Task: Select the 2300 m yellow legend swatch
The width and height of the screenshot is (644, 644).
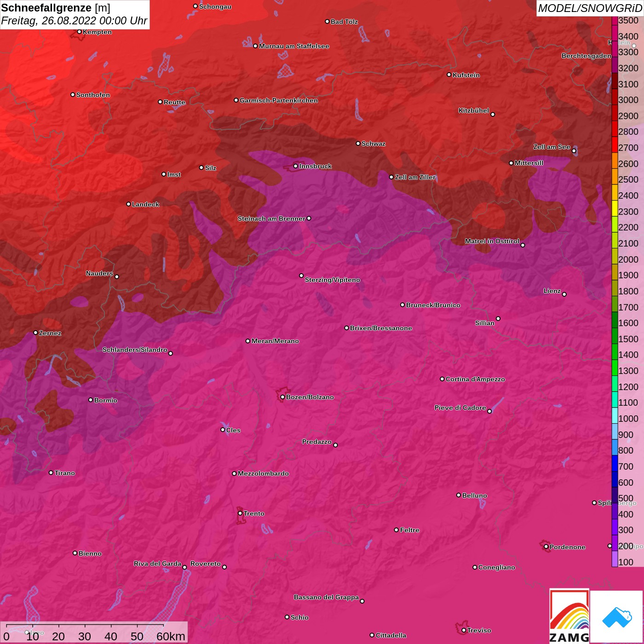Action: [x=615, y=208]
